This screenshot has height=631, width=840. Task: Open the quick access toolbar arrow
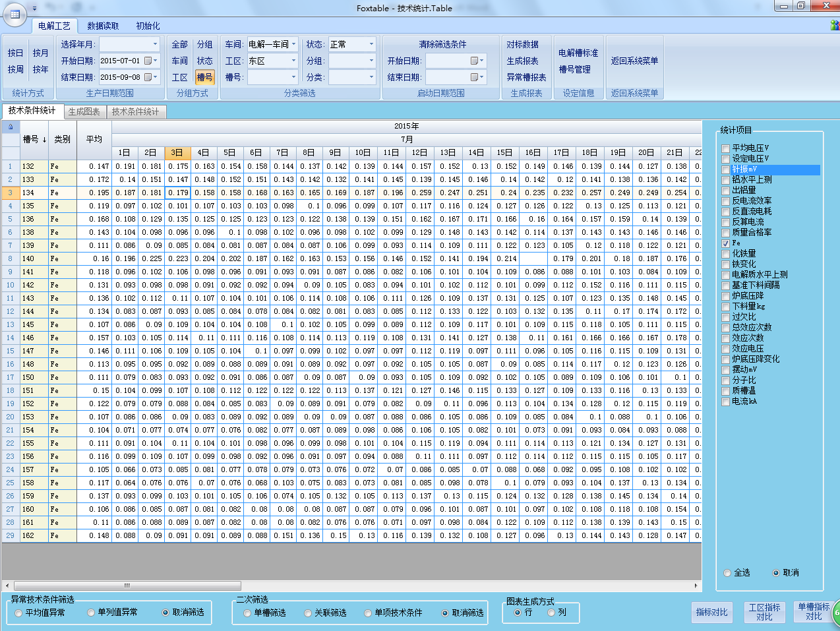point(34,9)
